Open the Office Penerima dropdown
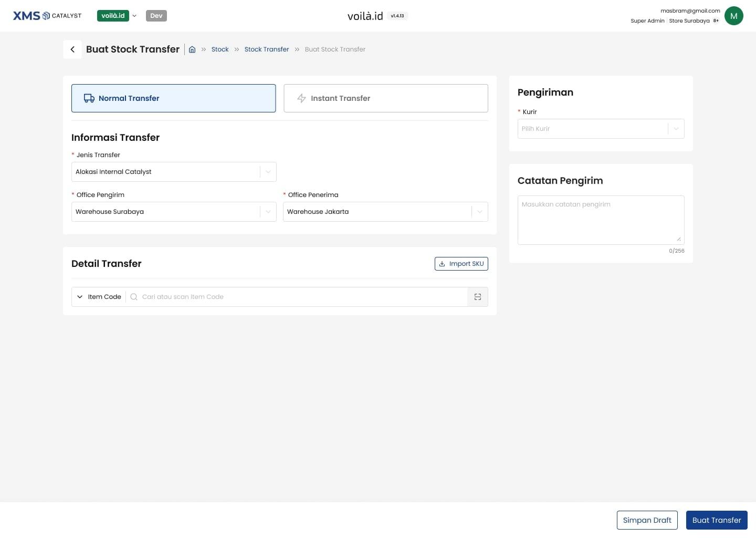Viewport: 756px width, 538px height. [x=385, y=212]
